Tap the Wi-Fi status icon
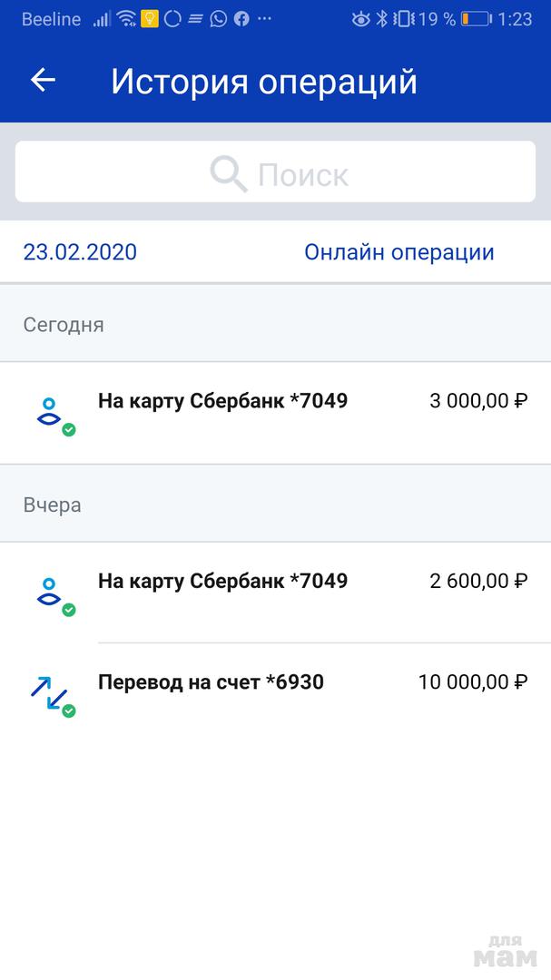Image resolution: width=551 pixels, height=980 pixels. (126, 19)
